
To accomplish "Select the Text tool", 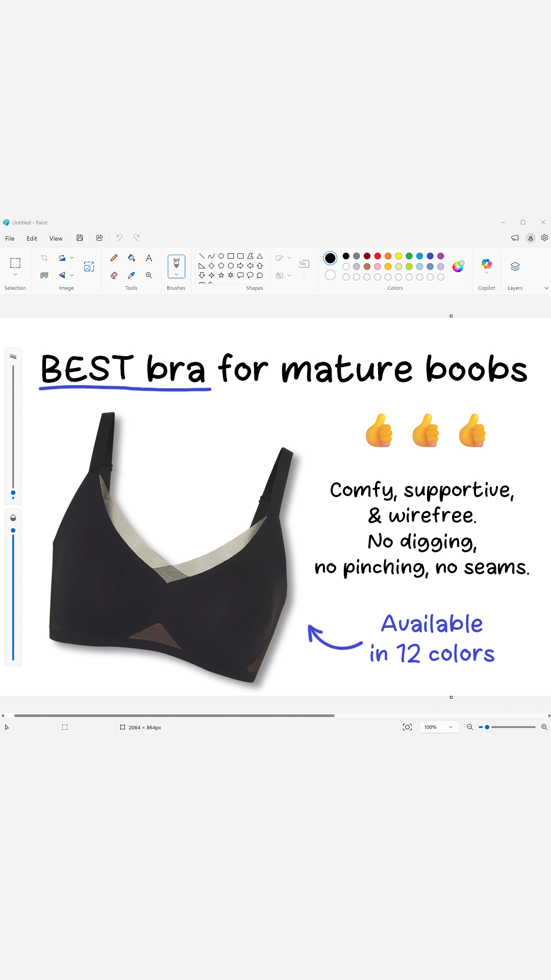I will point(149,258).
